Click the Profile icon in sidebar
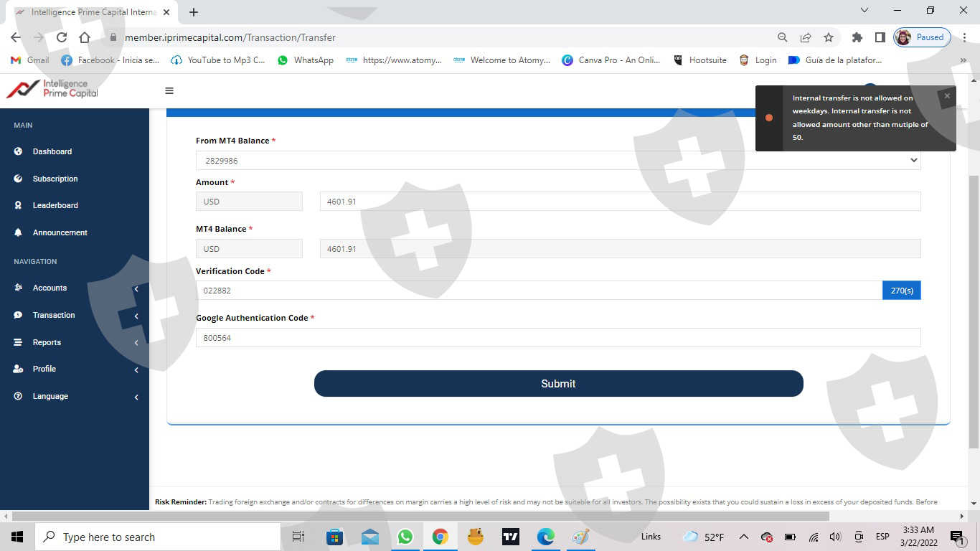Image resolution: width=980 pixels, height=551 pixels. tap(18, 369)
